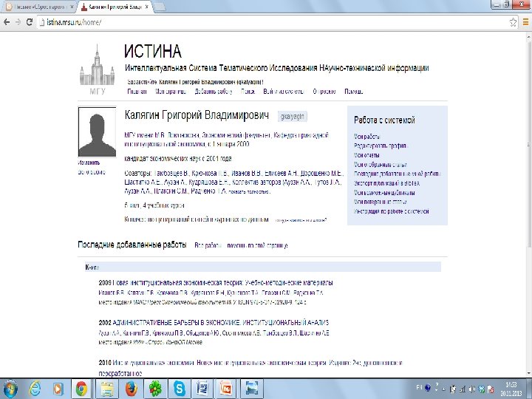Click the network signal tray icon
The image size is (532, 399).
tap(462, 389)
